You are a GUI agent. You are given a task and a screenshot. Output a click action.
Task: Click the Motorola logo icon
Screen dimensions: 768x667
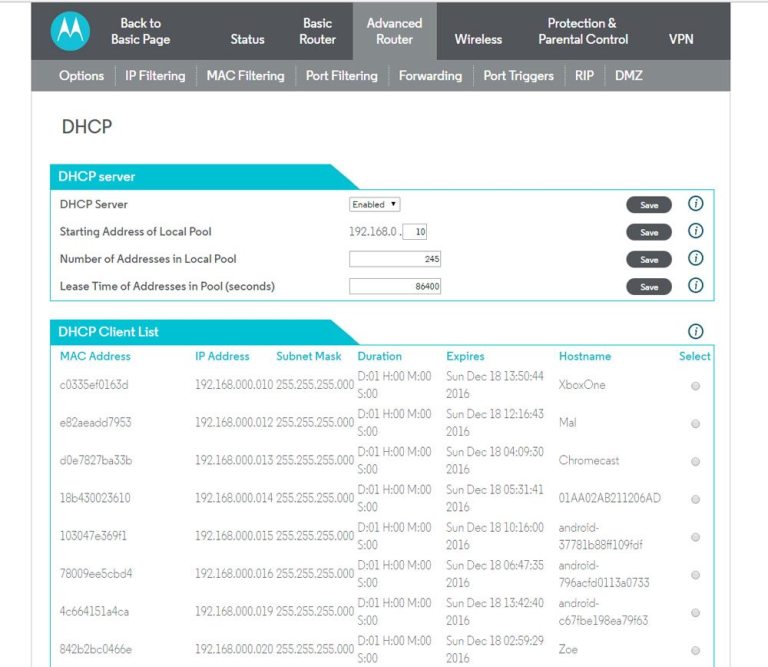[x=70, y=31]
